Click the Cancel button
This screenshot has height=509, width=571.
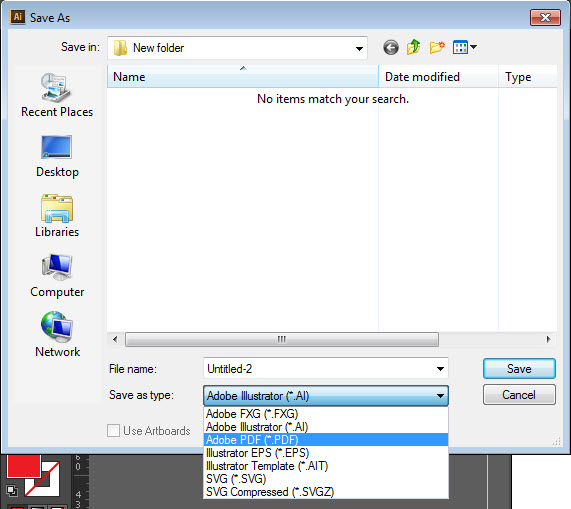point(519,395)
